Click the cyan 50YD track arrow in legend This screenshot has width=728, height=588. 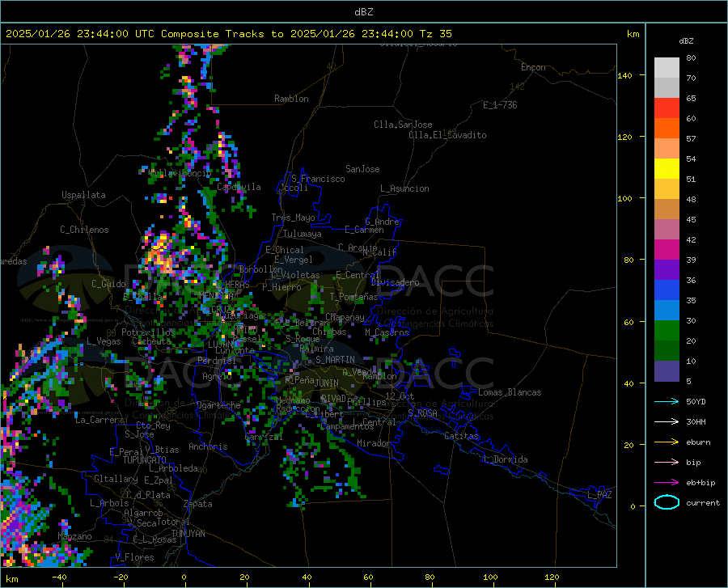click(667, 401)
